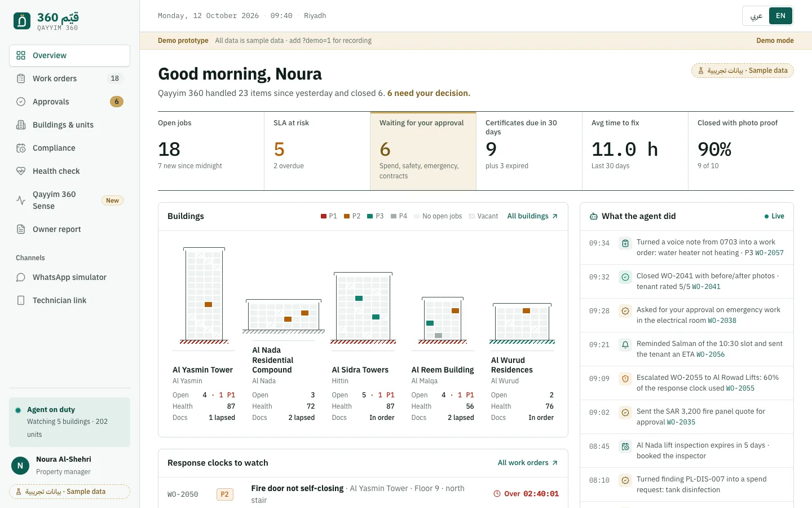
Task: Click the 'Sample data' badge near the greeting
Action: coord(743,71)
